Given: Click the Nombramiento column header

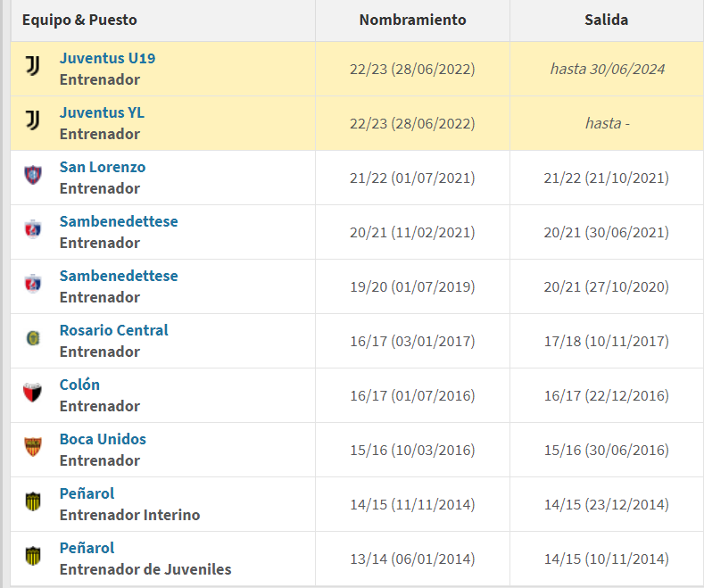Looking at the screenshot, I should (x=412, y=20).
